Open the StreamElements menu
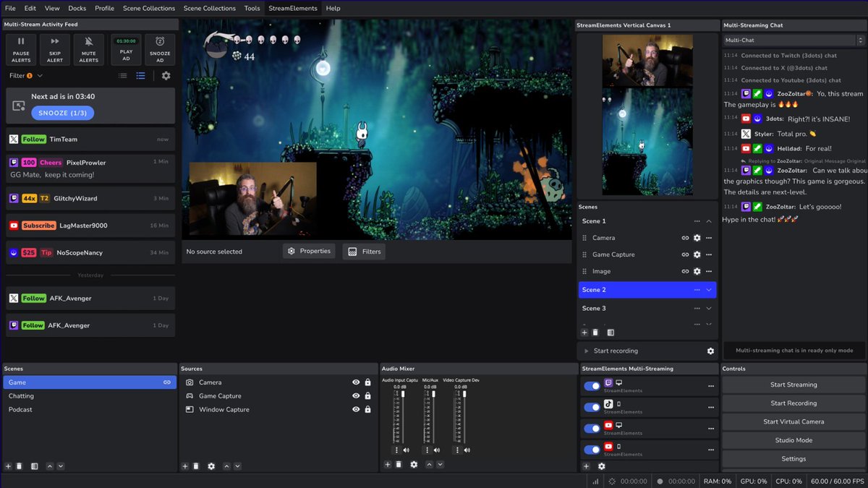 pos(292,8)
